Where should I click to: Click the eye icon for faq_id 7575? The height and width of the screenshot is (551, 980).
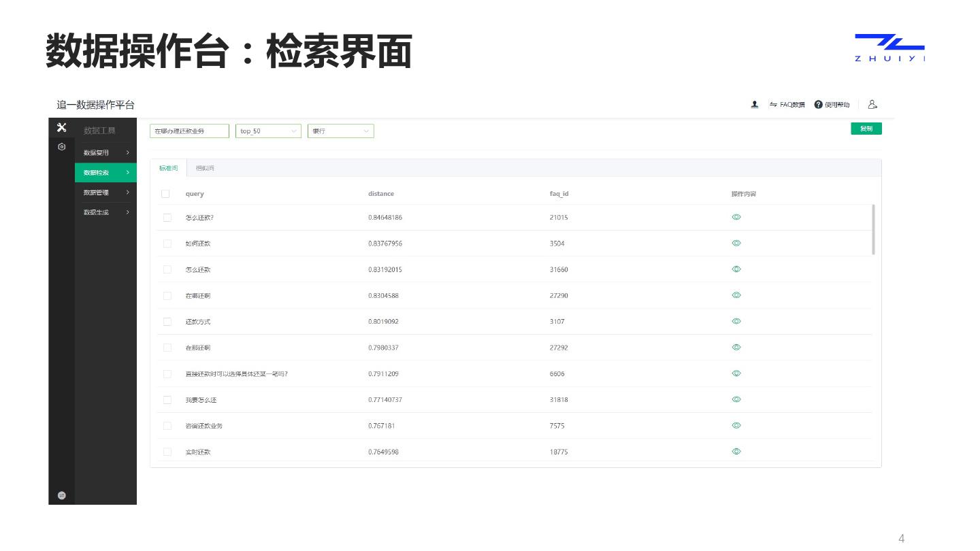click(736, 425)
